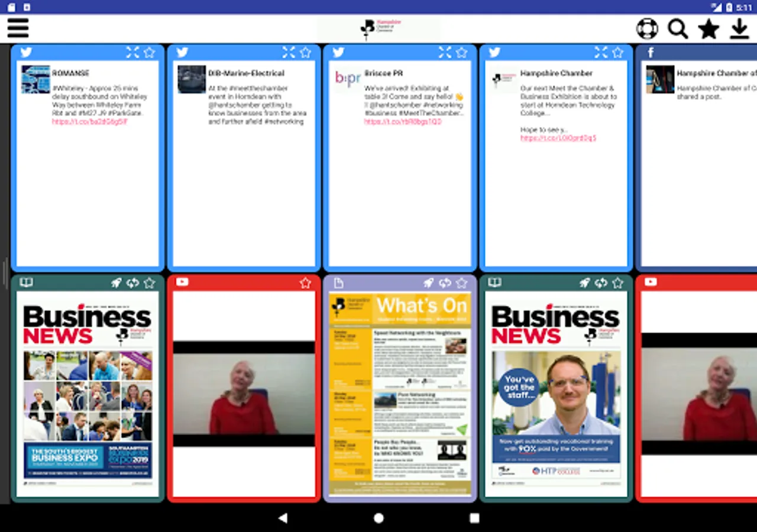Click the "Briscoe PR" author name
This screenshot has height=532, width=757.
(x=383, y=73)
